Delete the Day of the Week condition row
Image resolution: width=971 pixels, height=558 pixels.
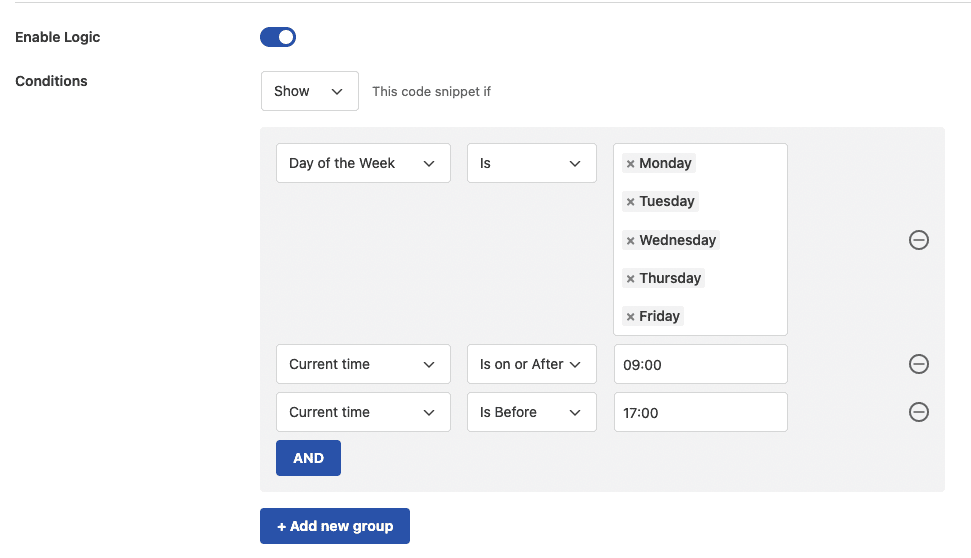[918, 240]
